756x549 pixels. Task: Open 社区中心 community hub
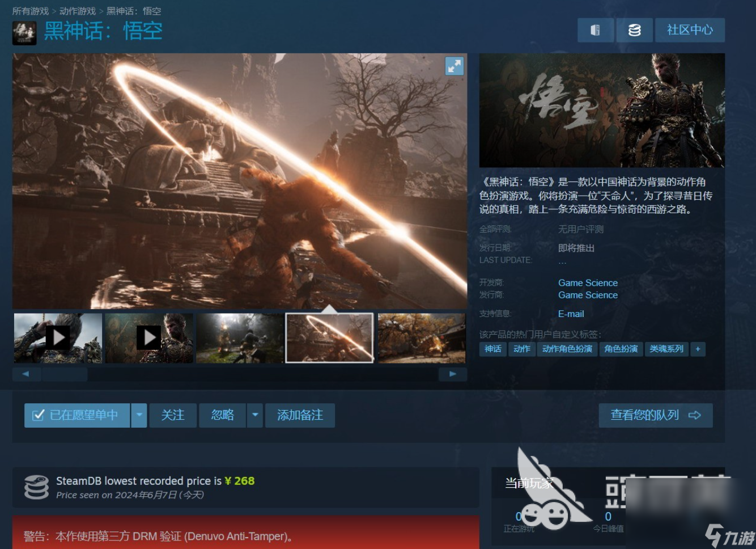point(690,30)
